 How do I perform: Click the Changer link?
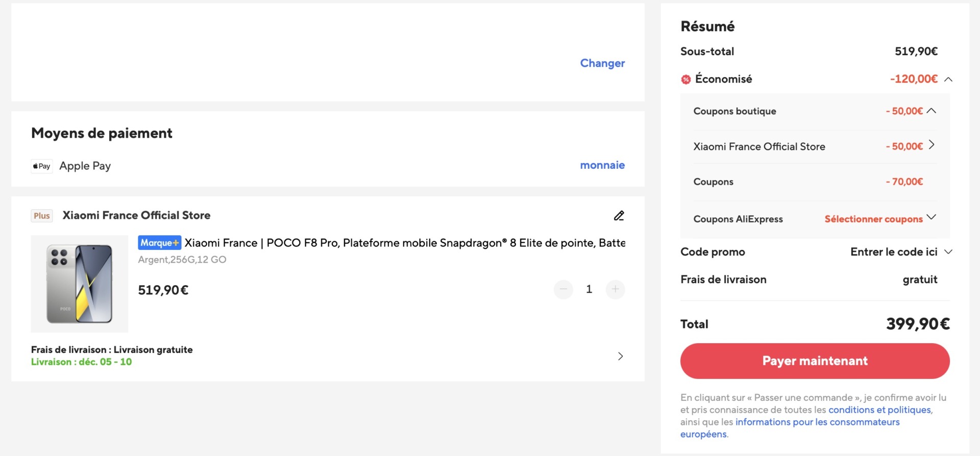(602, 63)
